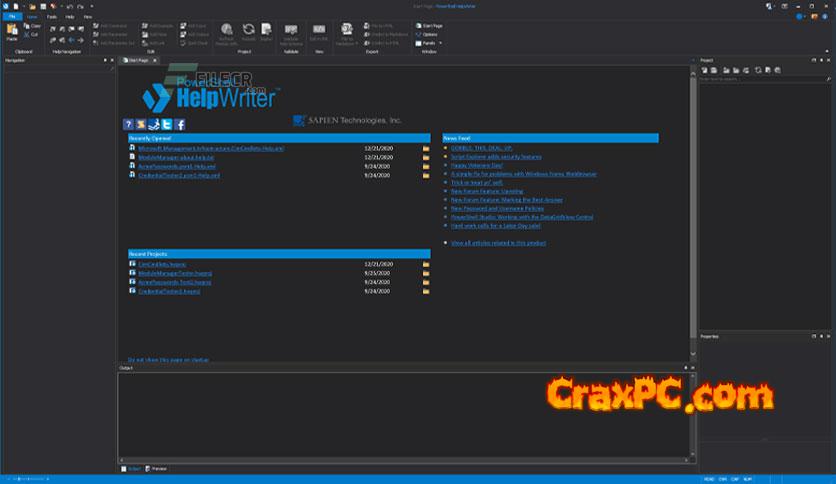Select the Preview tab below Output panel
Image resolution: width=836 pixels, height=484 pixels.
tap(157, 468)
